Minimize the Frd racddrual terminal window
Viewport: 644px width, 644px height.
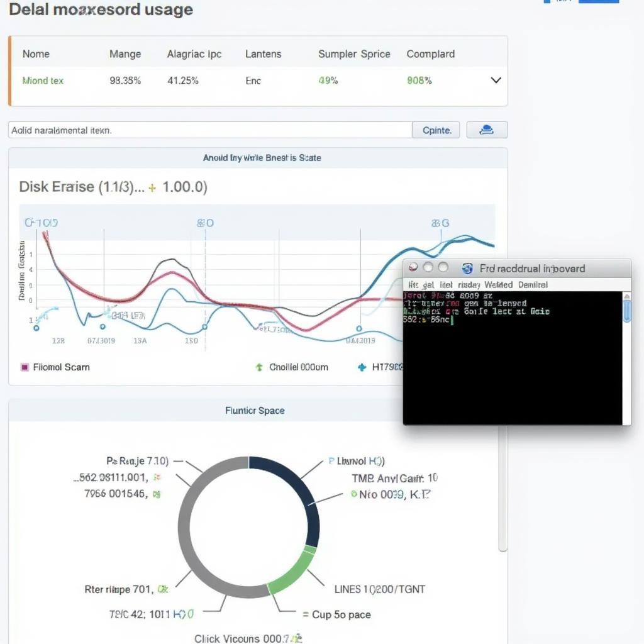click(428, 267)
